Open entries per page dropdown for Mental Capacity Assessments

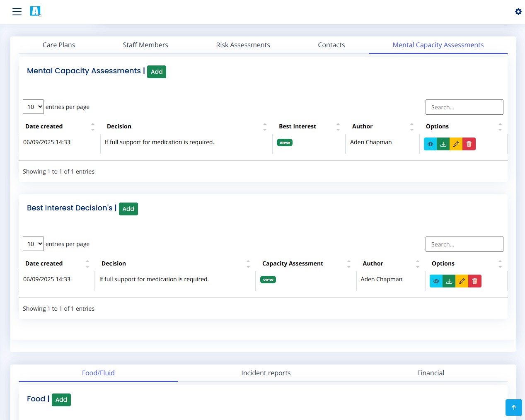coord(33,107)
